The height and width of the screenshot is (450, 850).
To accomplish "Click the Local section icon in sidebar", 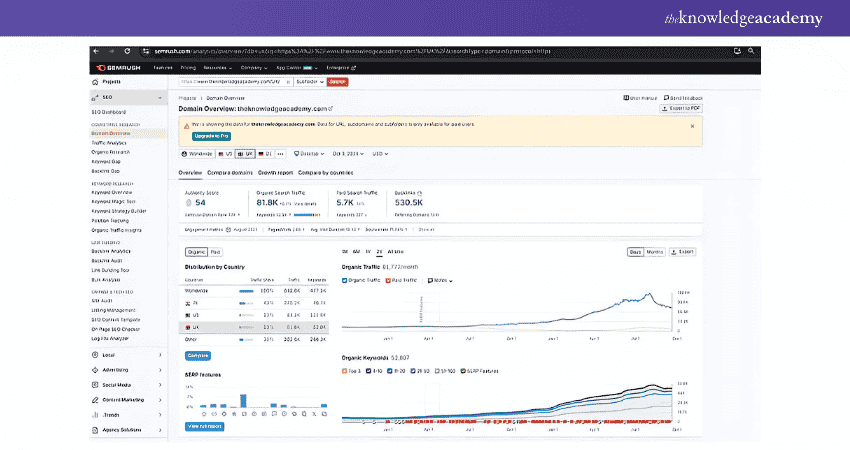I will (95, 355).
